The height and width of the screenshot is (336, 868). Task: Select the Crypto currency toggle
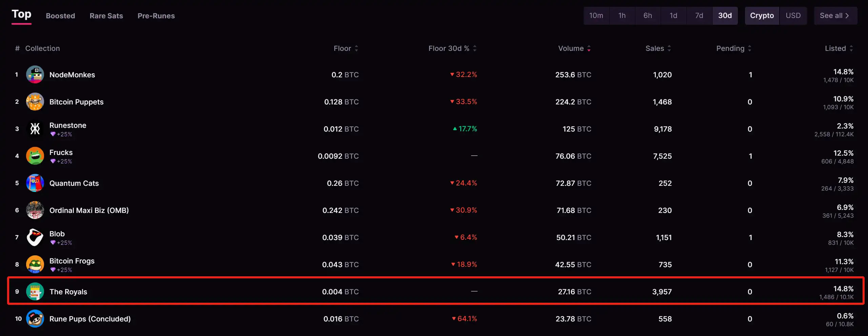click(x=762, y=16)
